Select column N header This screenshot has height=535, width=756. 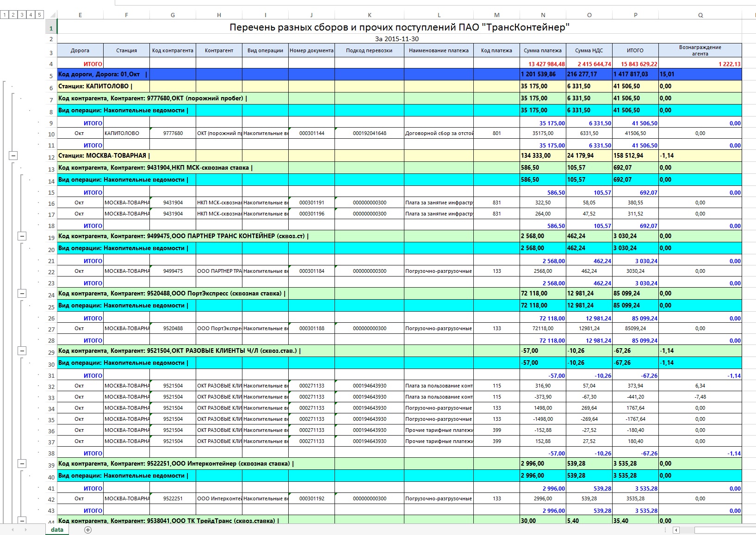pos(543,15)
